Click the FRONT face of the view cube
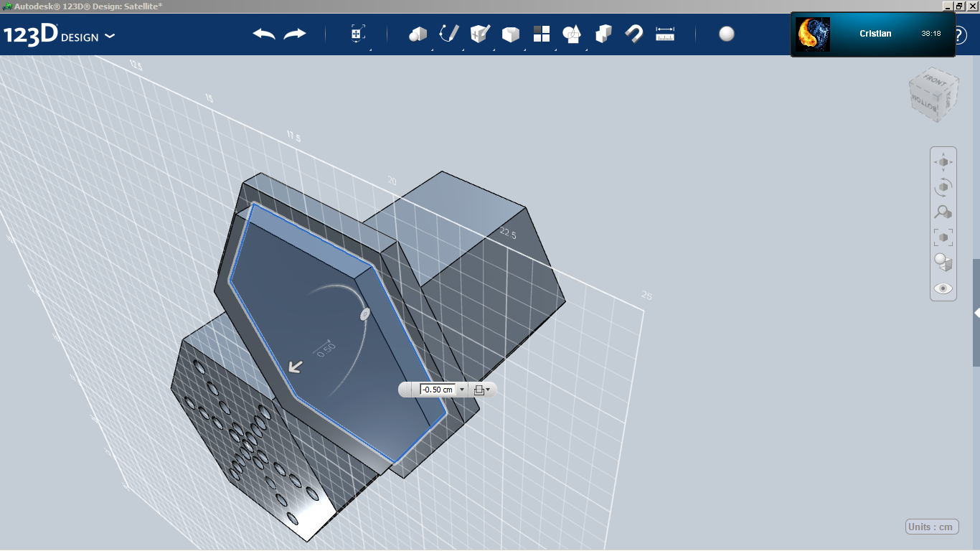The width and height of the screenshot is (980, 551). (x=935, y=79)
